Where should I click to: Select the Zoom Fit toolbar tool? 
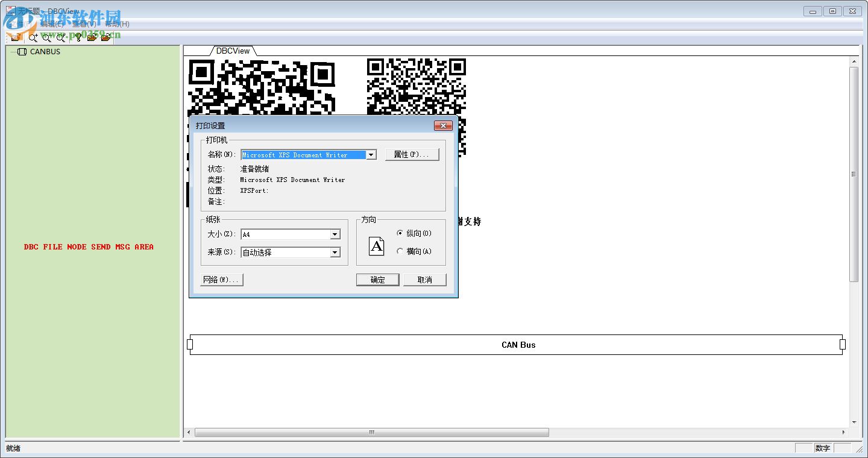click(61, 37)
